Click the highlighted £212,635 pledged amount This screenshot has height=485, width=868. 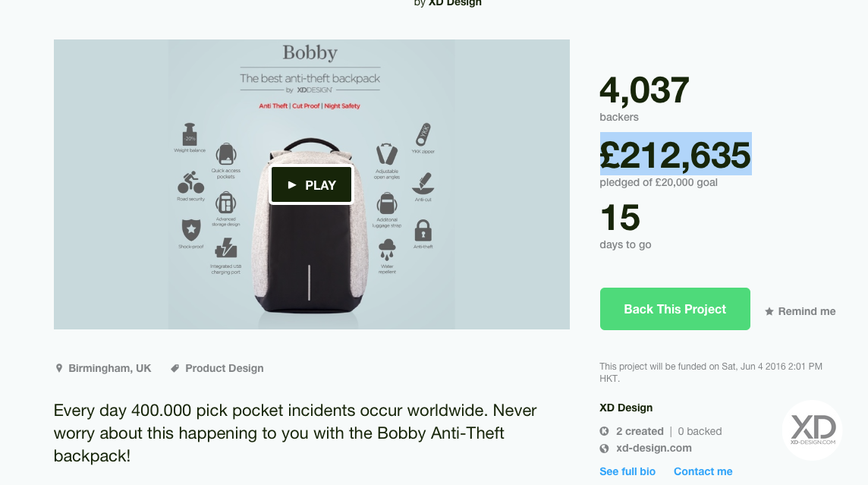pos(675,155)
